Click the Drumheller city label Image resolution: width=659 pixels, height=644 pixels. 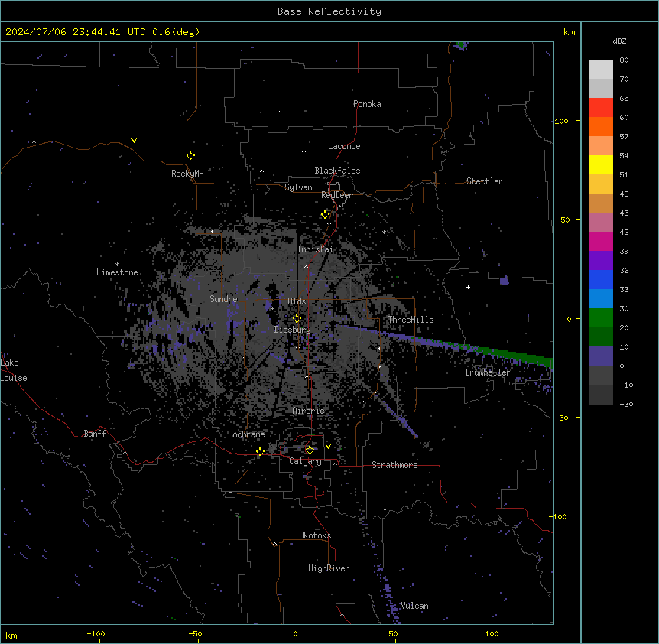click(488, 372)
